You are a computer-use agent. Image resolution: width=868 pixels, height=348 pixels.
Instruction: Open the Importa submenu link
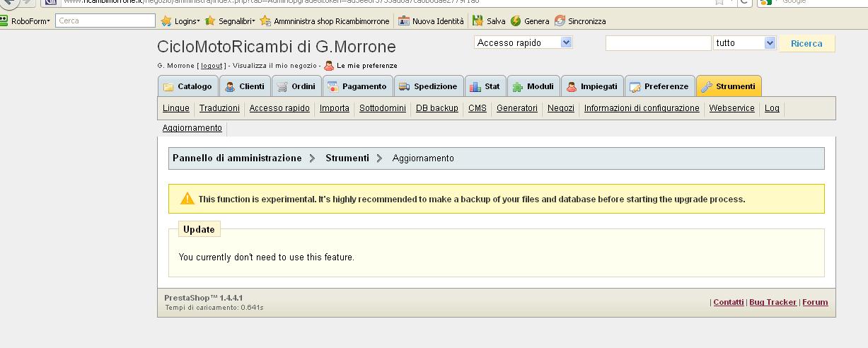[335, 108]
